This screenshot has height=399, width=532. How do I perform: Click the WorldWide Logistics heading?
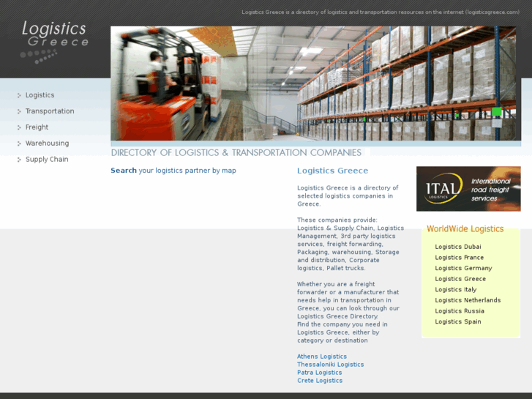click(x=465, y=229)
